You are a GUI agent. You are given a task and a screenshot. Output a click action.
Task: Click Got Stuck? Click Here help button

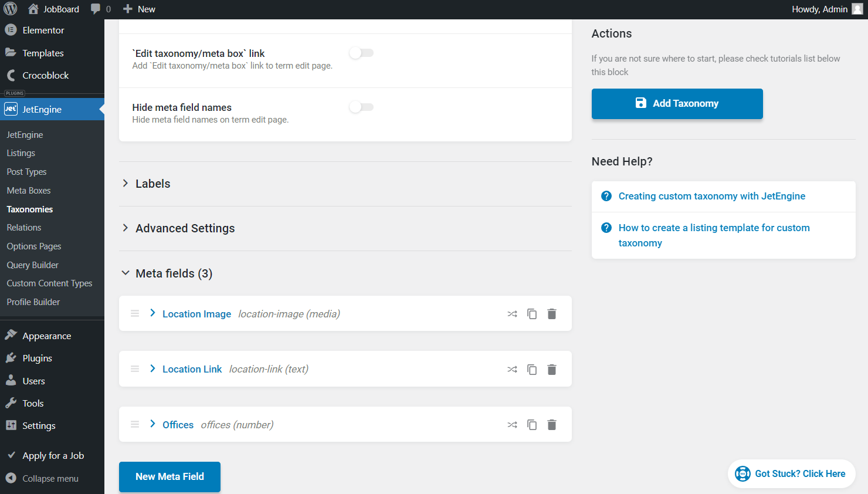[x=791, y=473]
